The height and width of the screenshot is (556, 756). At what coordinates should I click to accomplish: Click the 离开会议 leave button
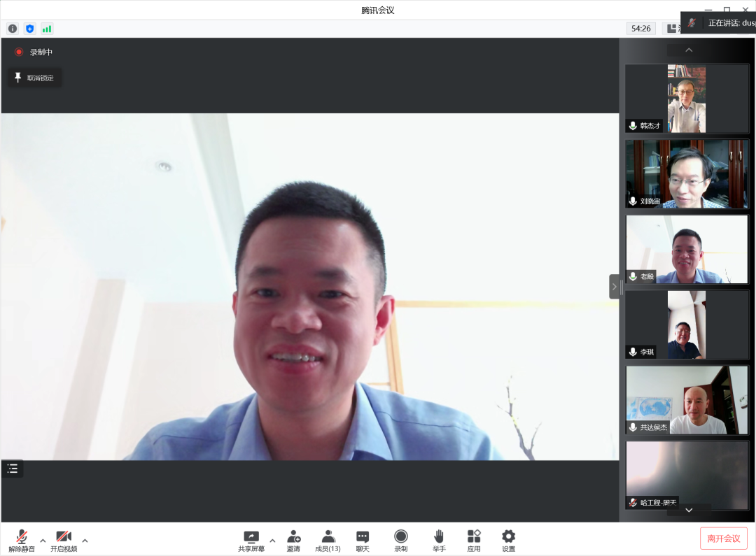pos(723,539)
